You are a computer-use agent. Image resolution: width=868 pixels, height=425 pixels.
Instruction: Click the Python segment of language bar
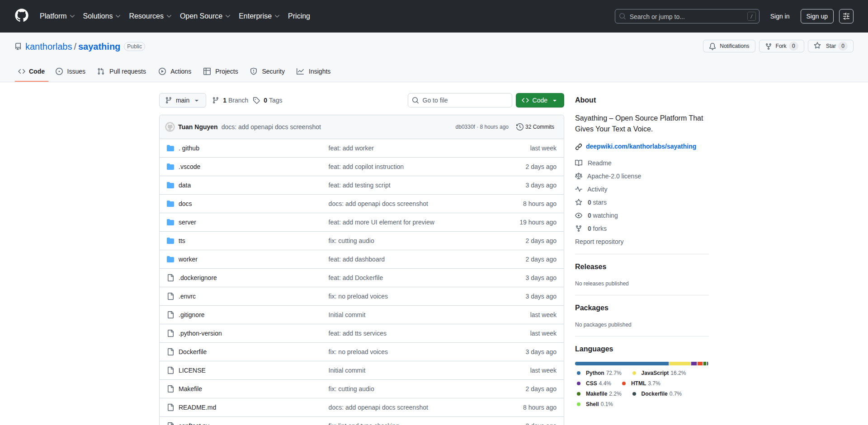pyautogui.click(x=622, y=364)
